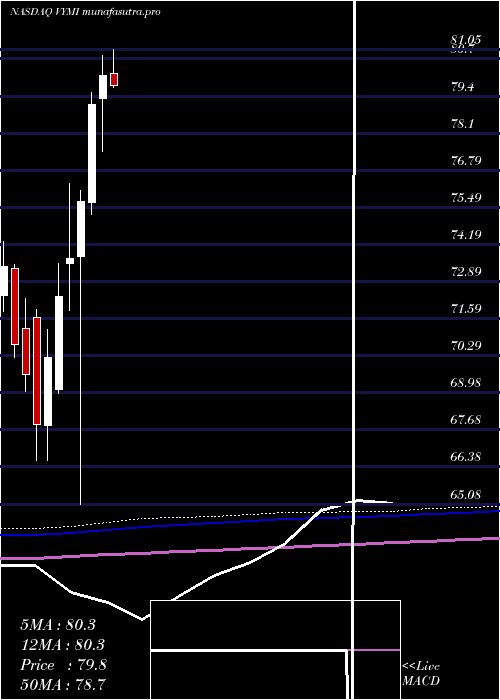Click the last red candlestick near 79.8
500x700 pixels.
(114, 79)
